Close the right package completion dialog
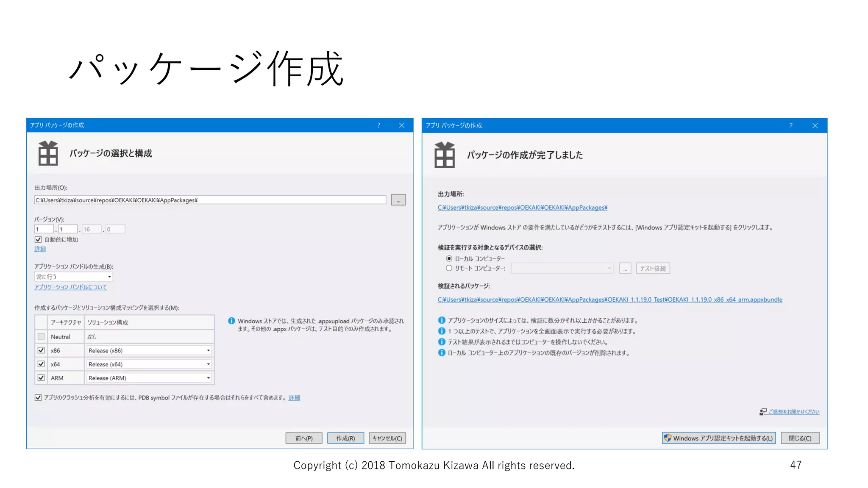Screen dimensions: 868x488 pos(815,126)
